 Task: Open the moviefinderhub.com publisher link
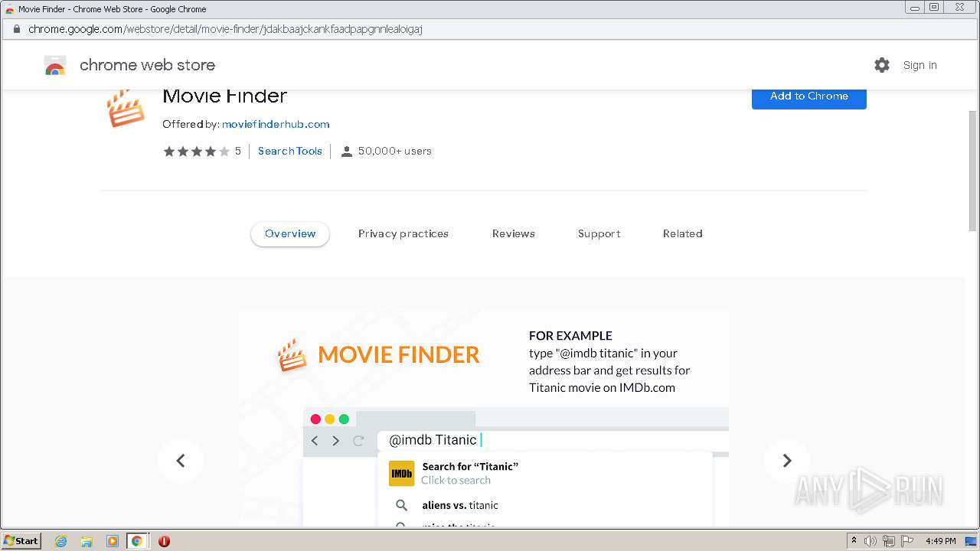tap(276, 124)
